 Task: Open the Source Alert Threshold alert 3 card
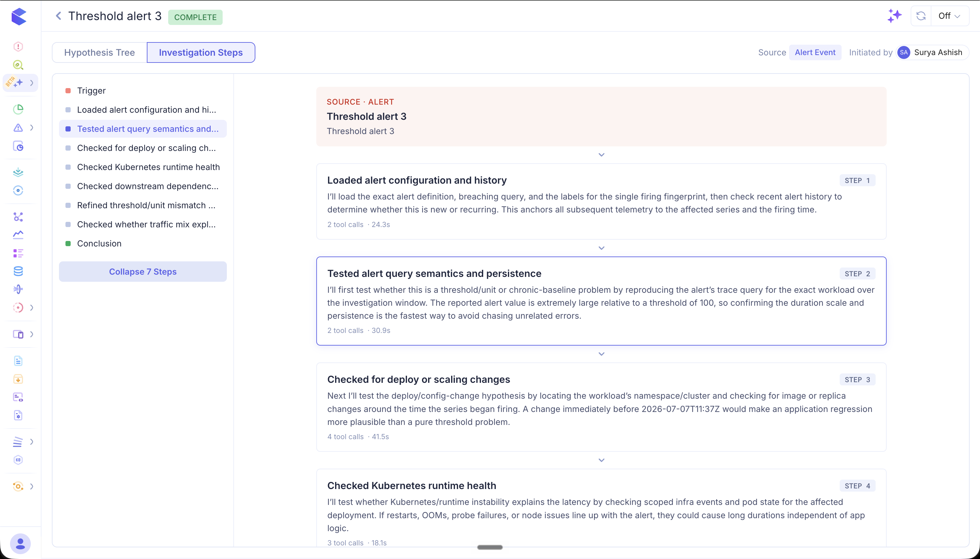click(x=601, y=116)
